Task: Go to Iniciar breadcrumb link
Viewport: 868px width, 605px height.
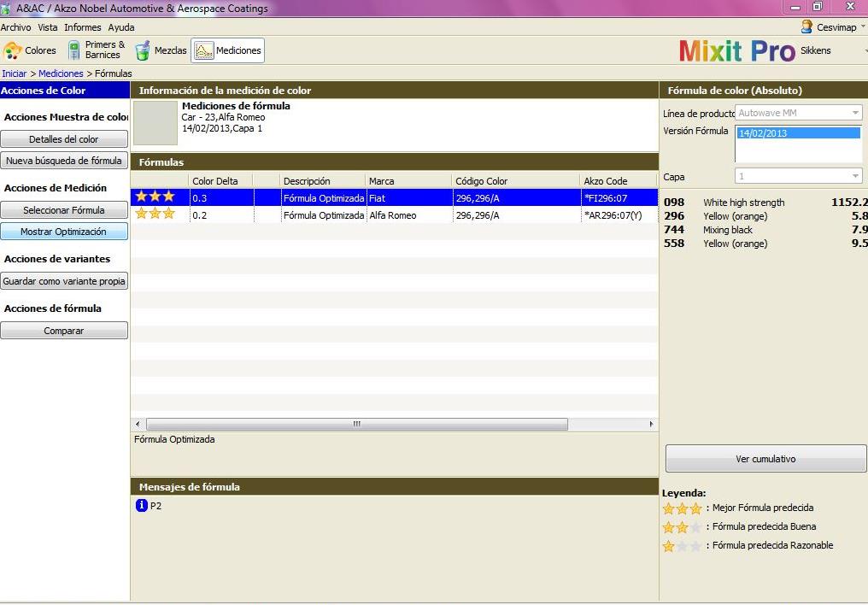Action: coord(15,73)
